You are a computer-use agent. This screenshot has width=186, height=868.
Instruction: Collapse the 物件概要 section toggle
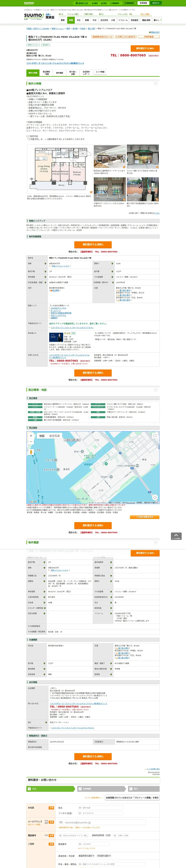coord(156,542)
